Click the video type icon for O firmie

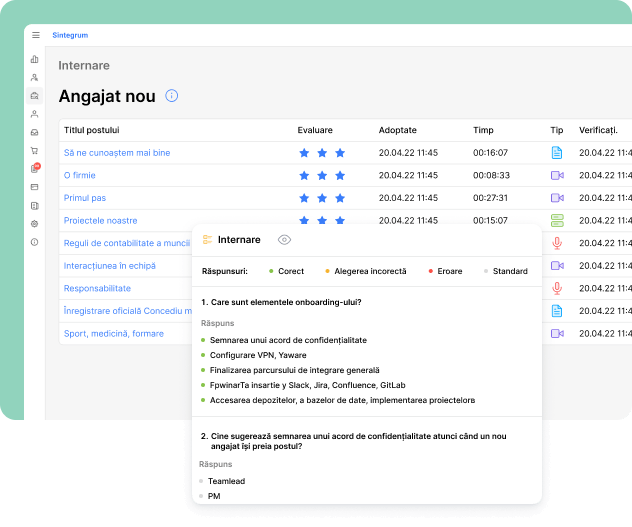coord(557,175)
